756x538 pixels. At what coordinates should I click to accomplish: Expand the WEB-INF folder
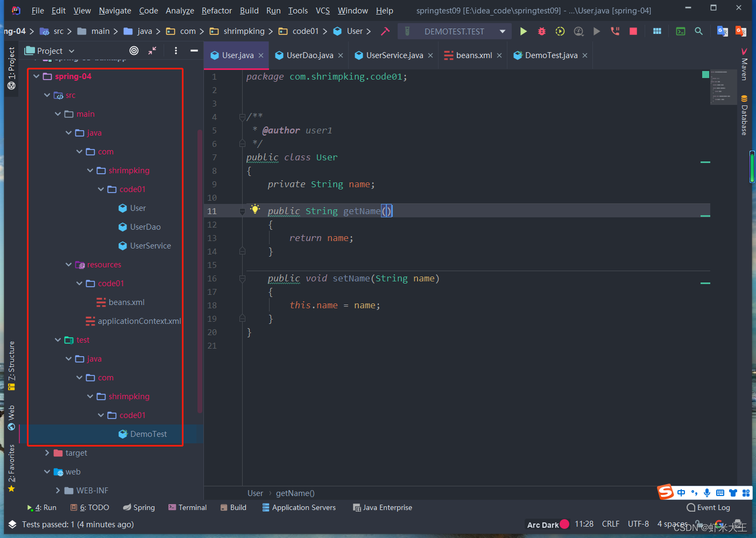coord(58,490)
